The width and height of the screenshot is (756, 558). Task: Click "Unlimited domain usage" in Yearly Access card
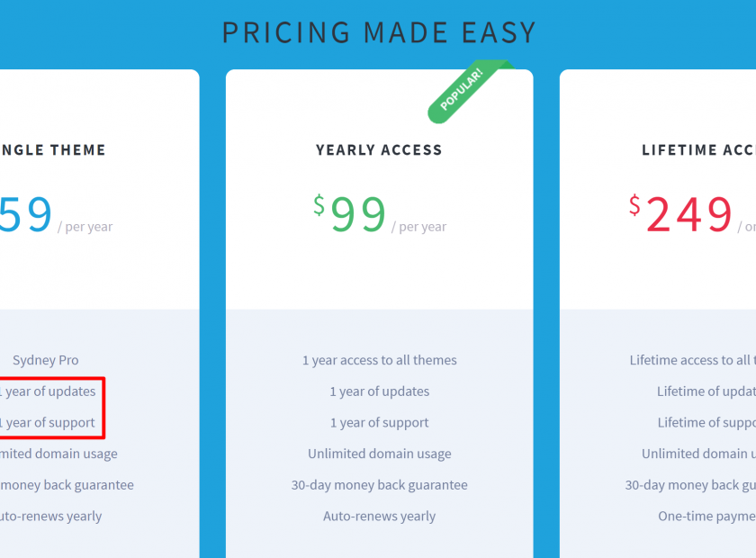point(379,454)
